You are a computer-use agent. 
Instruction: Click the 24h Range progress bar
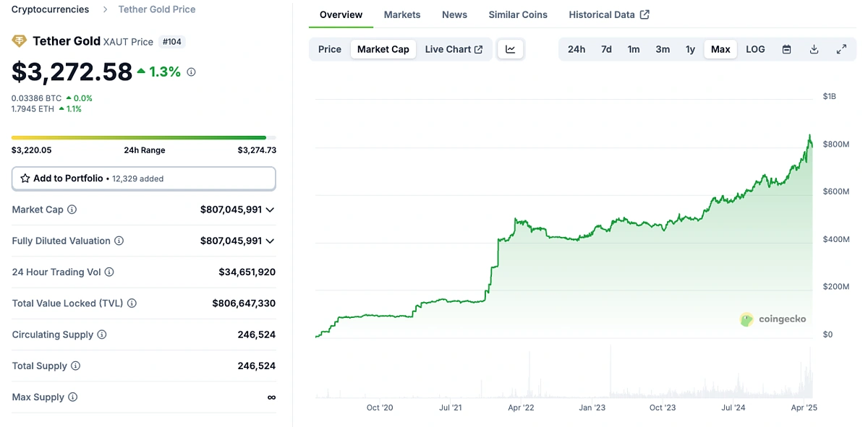coord(144,137)
